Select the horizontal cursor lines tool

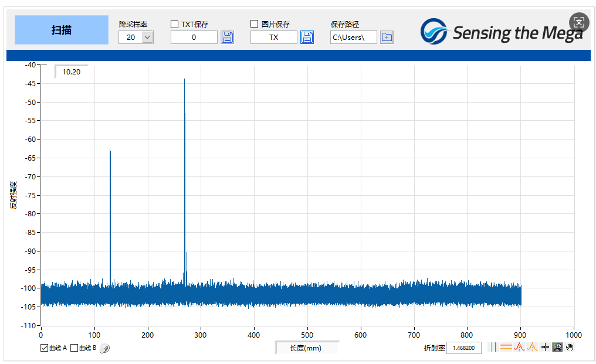point(506,347)
